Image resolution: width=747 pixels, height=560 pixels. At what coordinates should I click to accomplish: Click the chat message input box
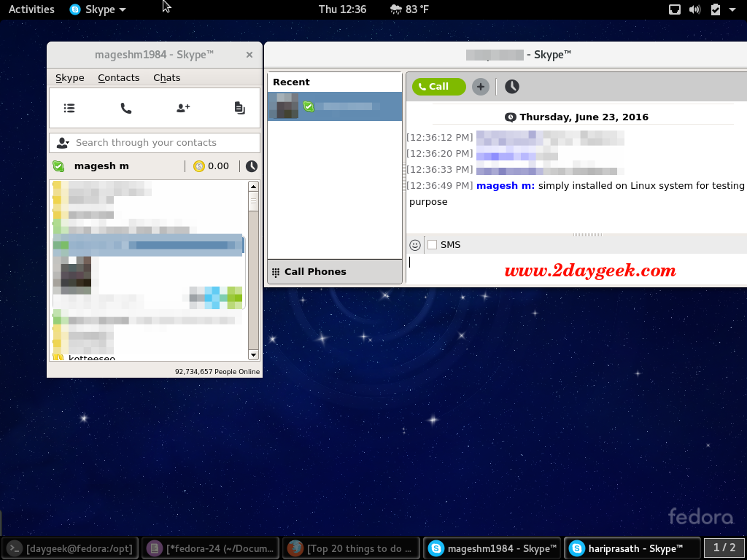pos(576,269)
